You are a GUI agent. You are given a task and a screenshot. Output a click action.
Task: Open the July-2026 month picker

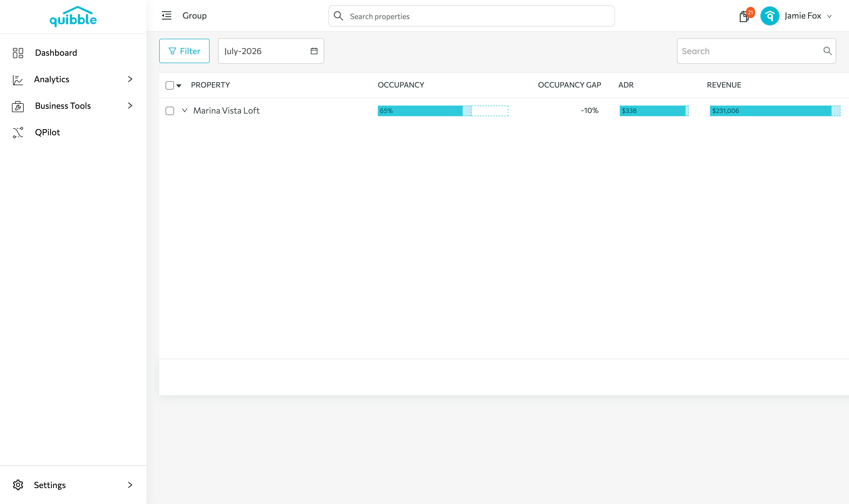(x=271, y=51)
